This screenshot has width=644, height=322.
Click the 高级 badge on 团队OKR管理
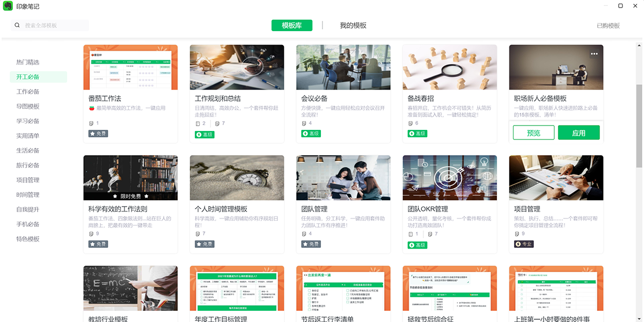pyautogui.click(x=418, y=245)
